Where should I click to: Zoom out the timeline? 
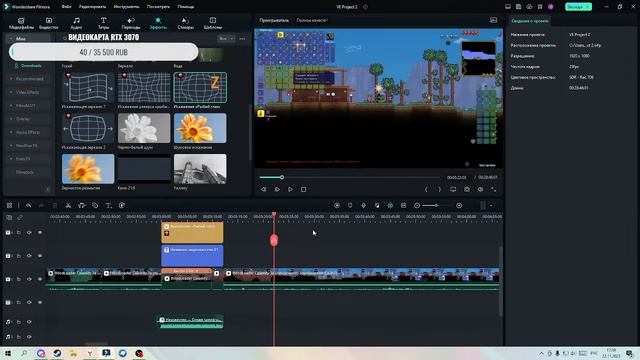point(417,205)
